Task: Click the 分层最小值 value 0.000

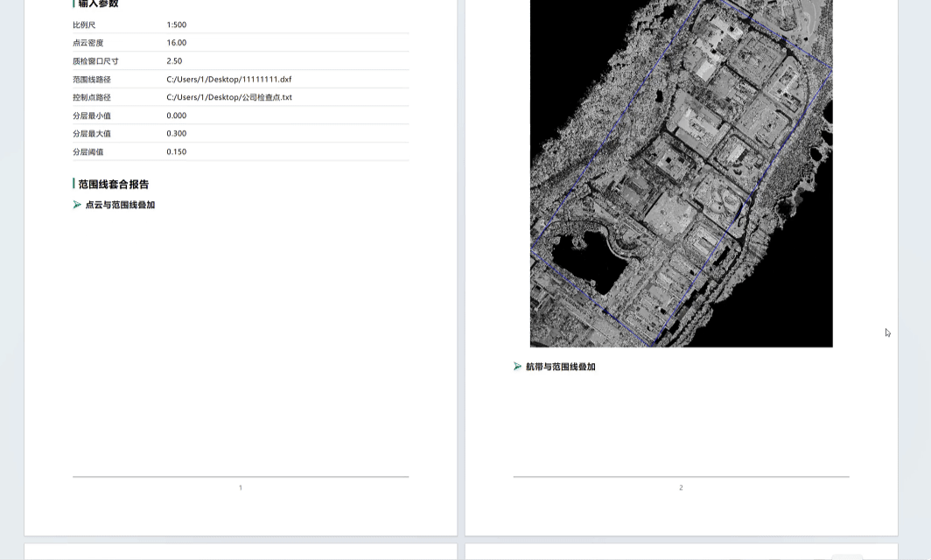Action: tap(176, 115)
